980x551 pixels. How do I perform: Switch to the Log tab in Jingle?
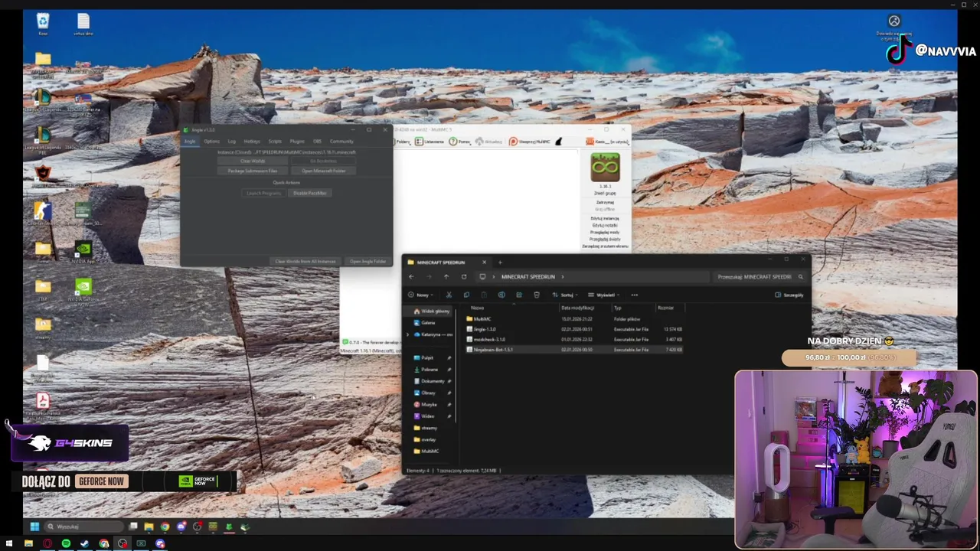coord(232,141)
